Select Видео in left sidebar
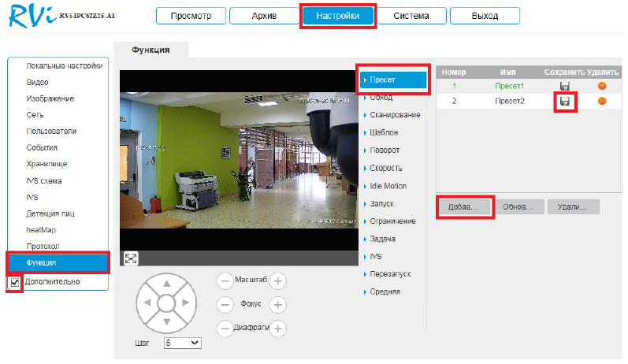 [x=37, y=82]
